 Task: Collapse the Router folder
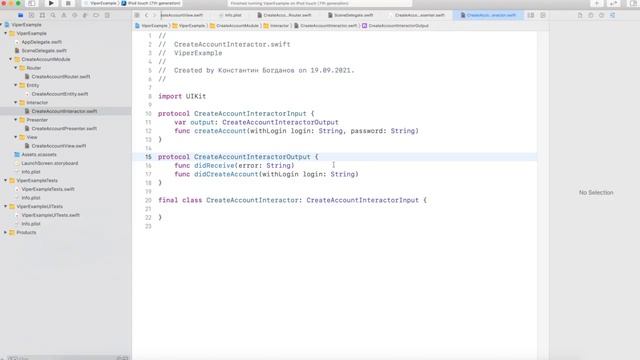(x=16, y=68)
